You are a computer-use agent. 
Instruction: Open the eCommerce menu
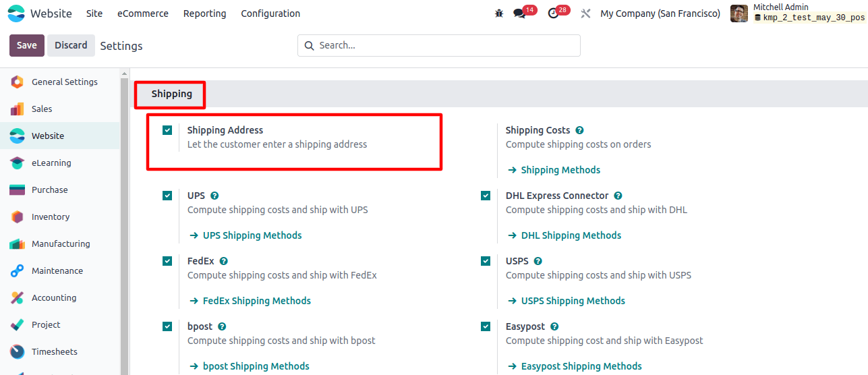click(143, 13)
